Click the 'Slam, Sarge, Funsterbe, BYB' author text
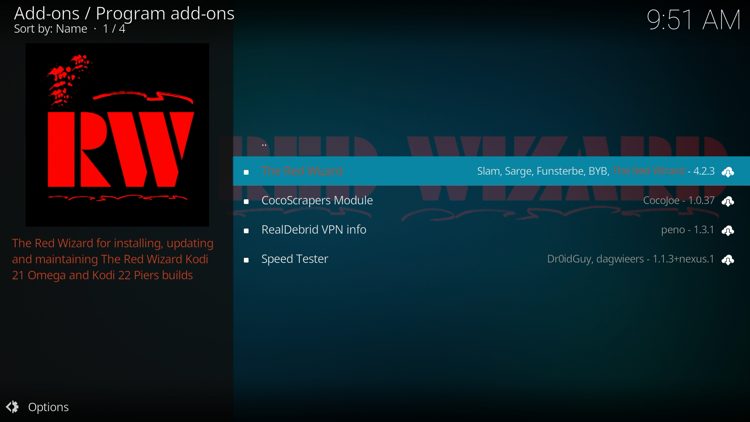 tap(542, 171)
